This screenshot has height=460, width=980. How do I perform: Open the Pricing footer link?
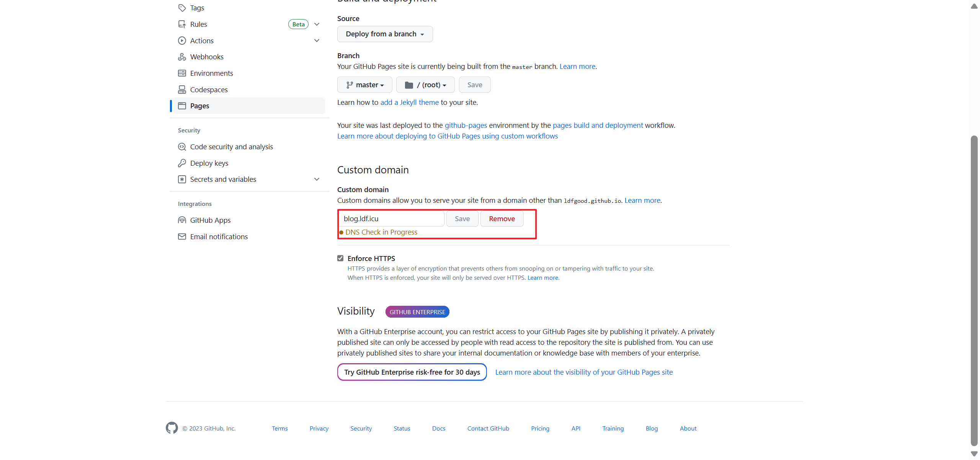coord(540,428)
